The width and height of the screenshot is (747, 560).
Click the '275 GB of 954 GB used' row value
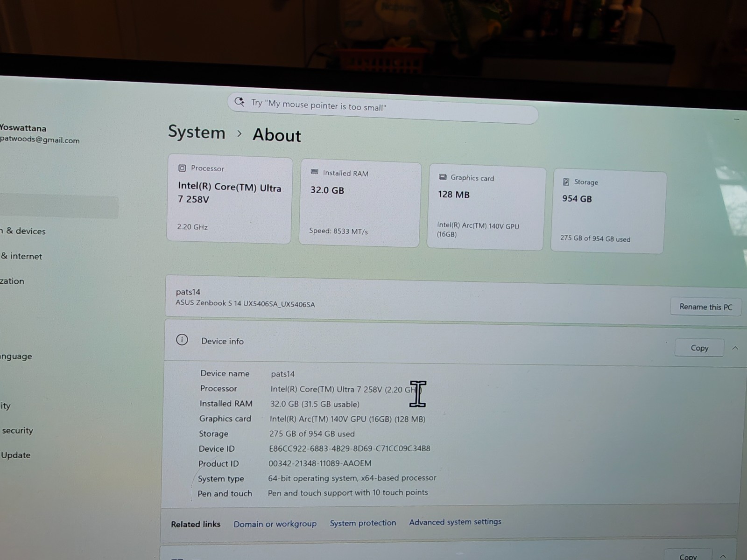[x=312, y=434]
